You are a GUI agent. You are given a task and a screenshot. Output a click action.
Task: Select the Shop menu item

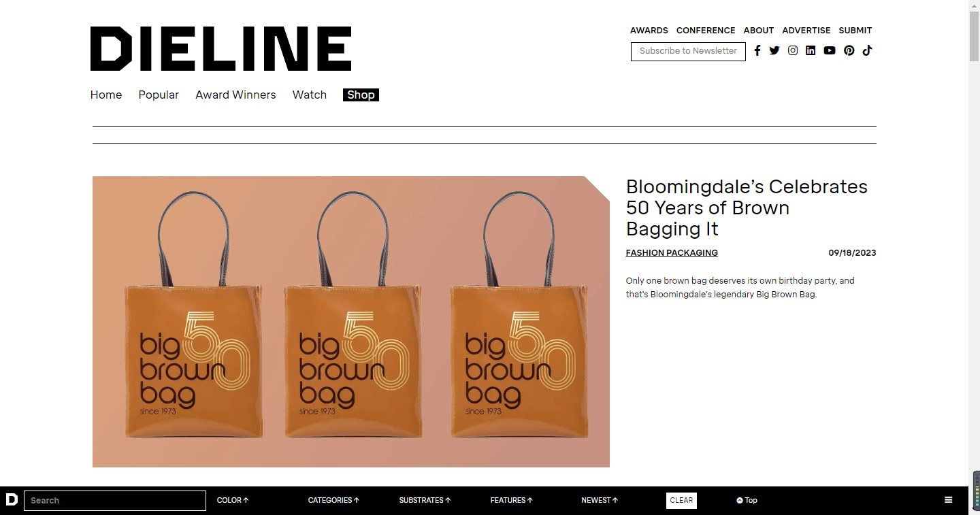tap(361, 95)
